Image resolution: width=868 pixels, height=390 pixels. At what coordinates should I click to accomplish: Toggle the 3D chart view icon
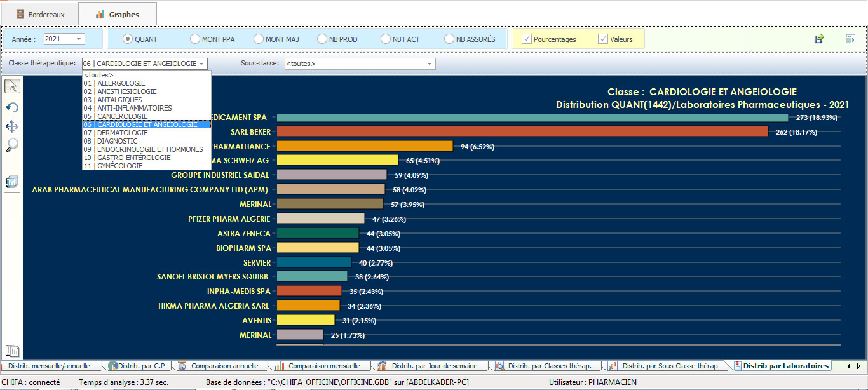[x=11, y=182]
